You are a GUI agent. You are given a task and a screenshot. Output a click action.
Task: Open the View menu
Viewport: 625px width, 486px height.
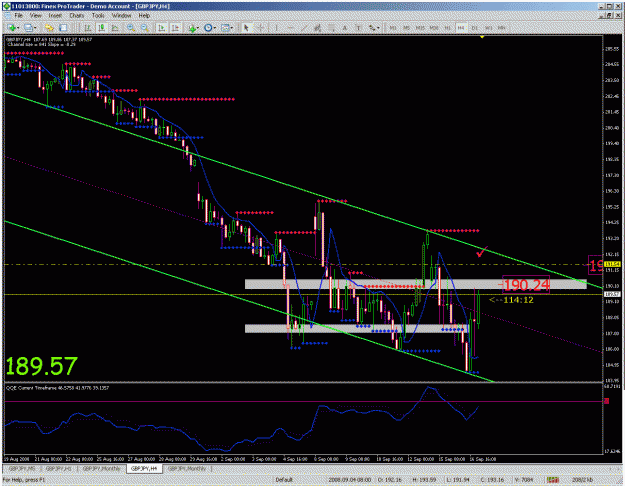(x=36, y=16)
